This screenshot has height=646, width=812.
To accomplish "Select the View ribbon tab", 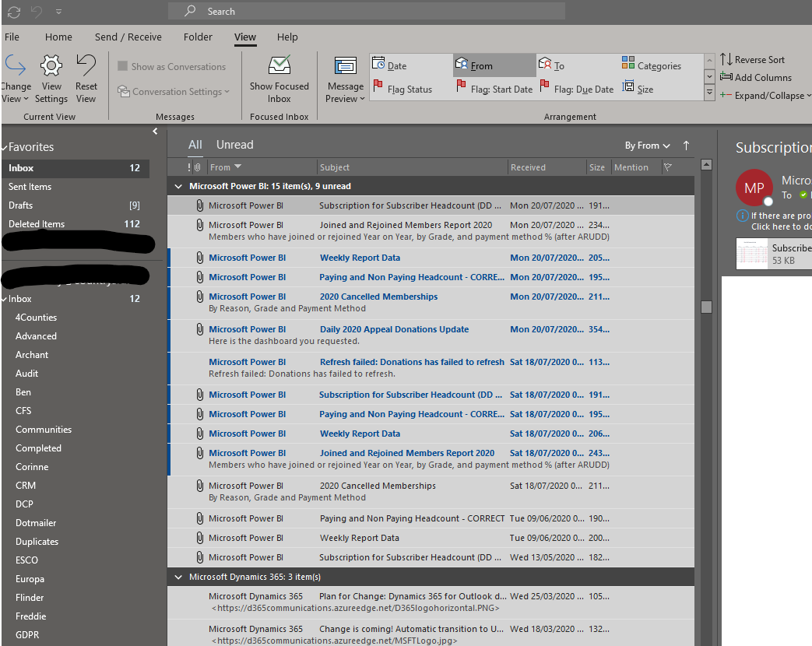I will click(245, 37).
